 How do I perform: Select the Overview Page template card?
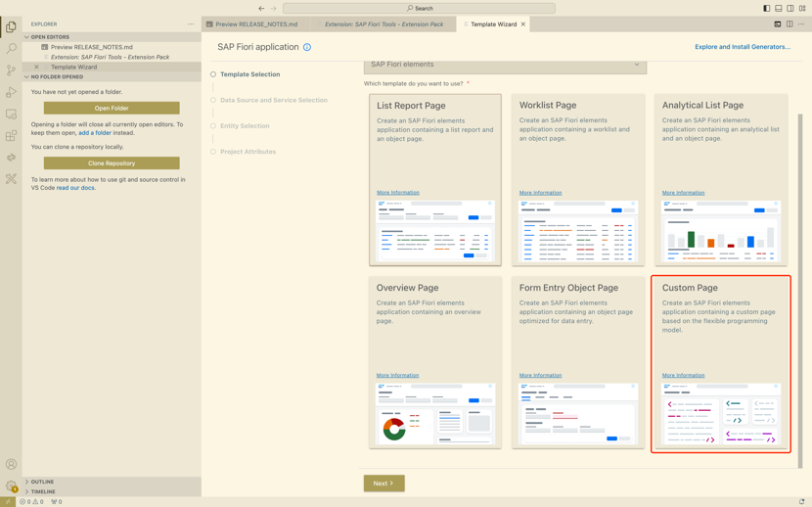(x=435, y=362)
